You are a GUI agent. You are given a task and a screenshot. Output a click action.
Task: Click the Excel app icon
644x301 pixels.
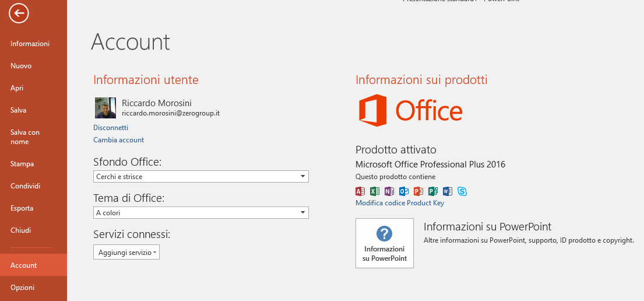coord(375,191)
